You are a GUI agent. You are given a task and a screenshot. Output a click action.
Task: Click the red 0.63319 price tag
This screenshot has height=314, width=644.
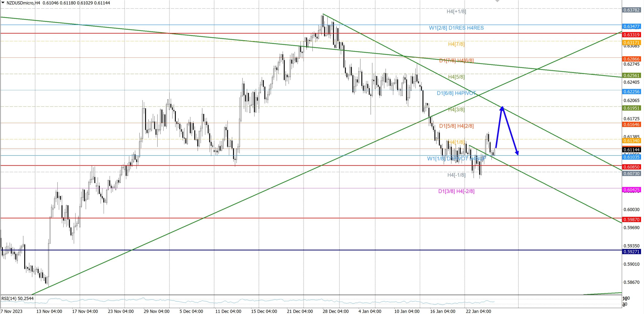tap(631, 35)
